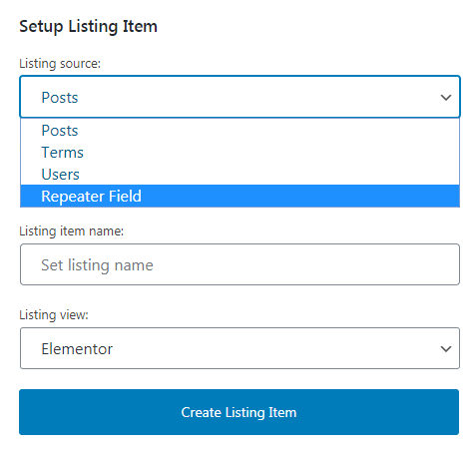Click the Elementor text in Listing view
Screen dimensions: 476x453
pos(77,349)
